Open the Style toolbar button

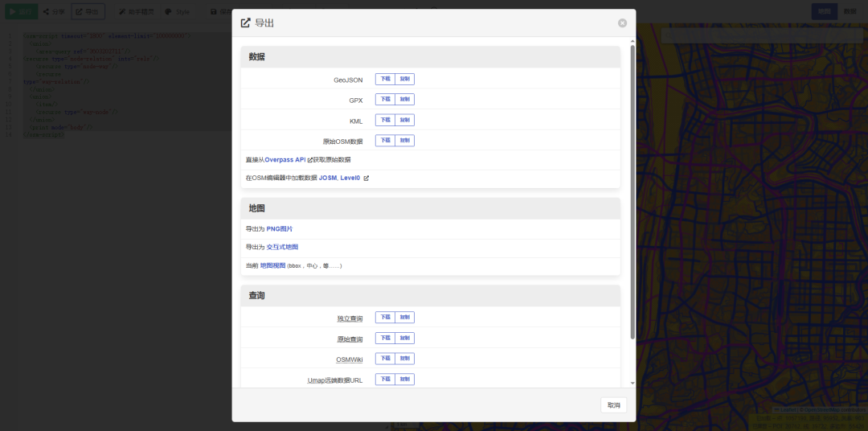pos(178,11)
